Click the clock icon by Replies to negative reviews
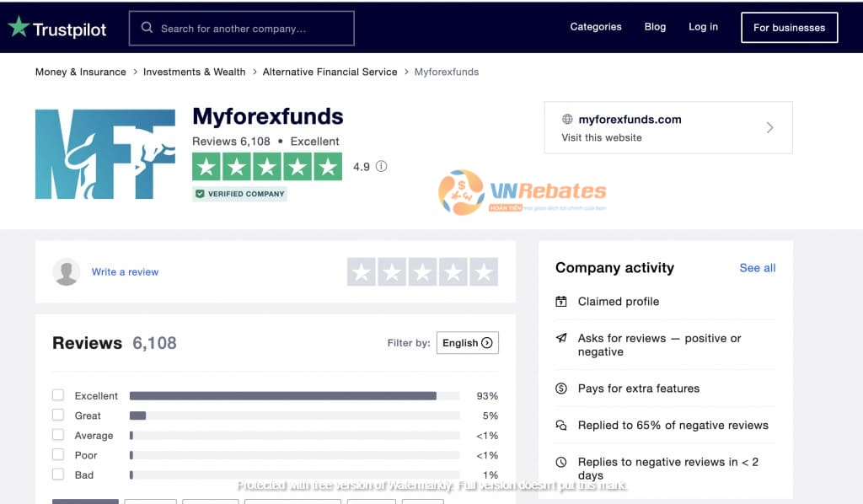Viewport: 863px width, 504px height. (x=560, y=462)
